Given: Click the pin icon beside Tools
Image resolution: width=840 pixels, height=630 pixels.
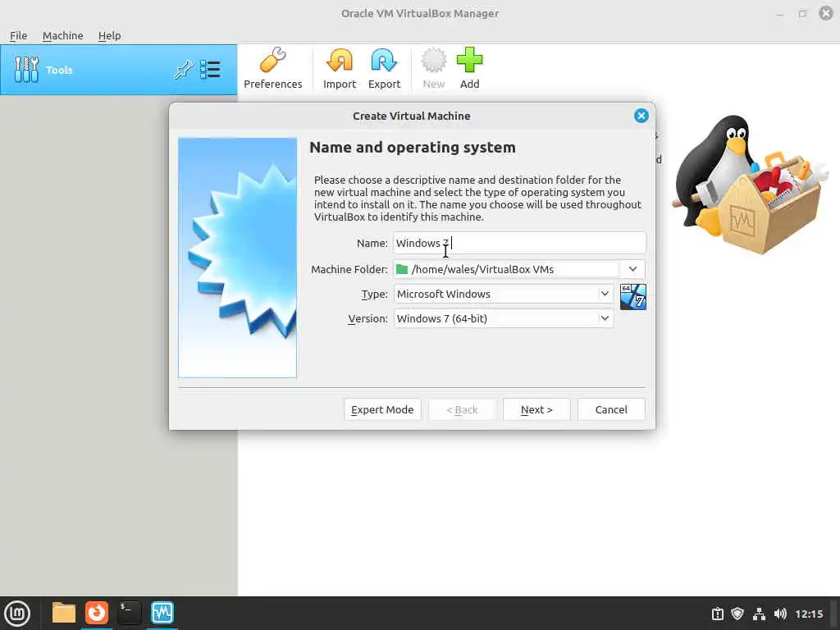Looking at the screenshot, I should click(183, 70).
